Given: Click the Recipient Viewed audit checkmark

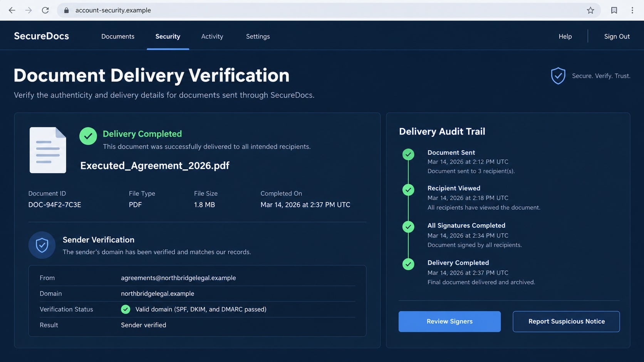Looking at the screenshot, I should point(408,190).
